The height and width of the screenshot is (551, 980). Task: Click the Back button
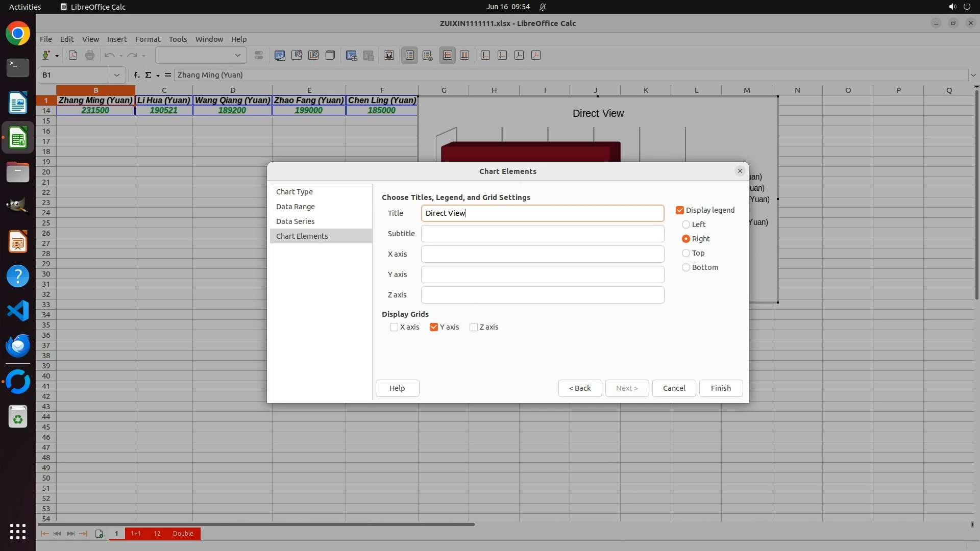(580, 388)
